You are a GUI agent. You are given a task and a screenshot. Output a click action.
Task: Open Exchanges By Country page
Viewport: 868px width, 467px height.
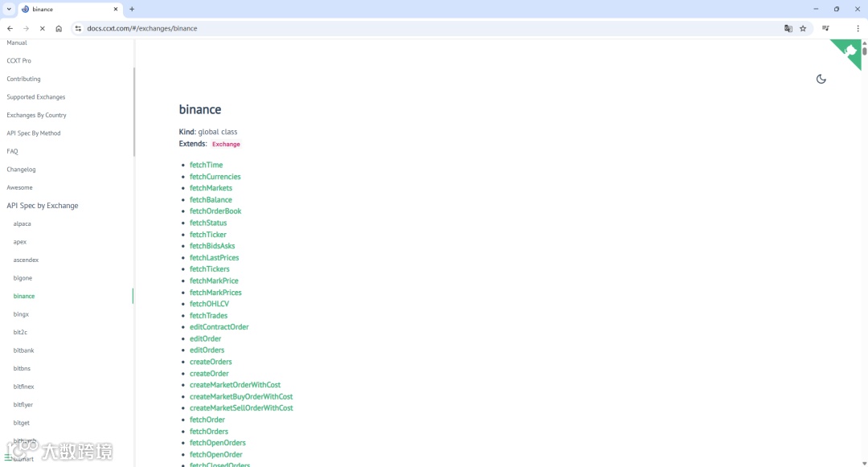(36, 115)
